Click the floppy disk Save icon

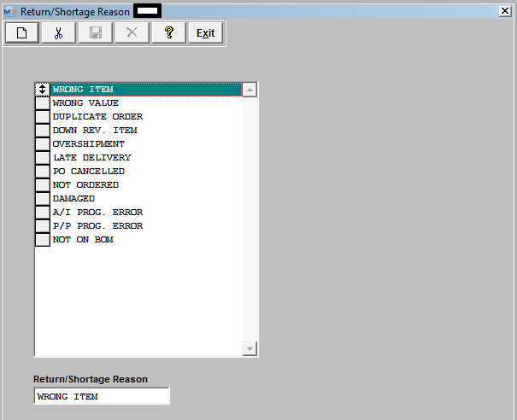(96, 32)
